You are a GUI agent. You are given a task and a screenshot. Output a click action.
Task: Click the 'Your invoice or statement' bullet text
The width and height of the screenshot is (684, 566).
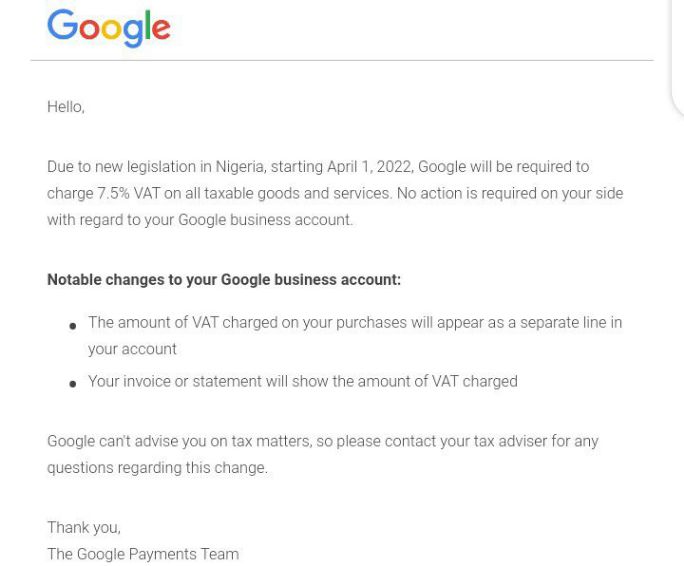pos(303,381)
